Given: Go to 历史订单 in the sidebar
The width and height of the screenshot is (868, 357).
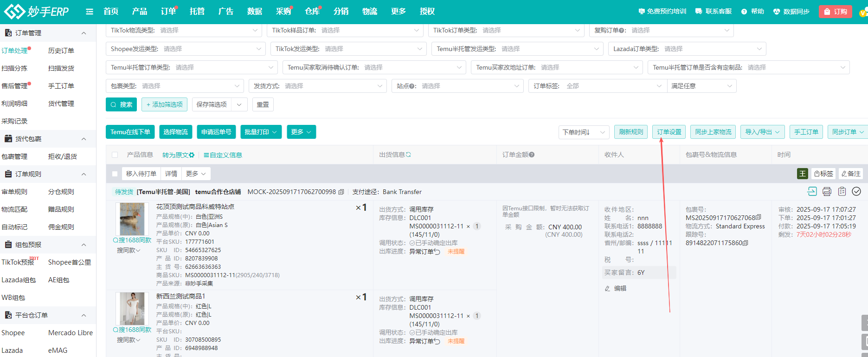Looking at the screenshot, I should 61,51.
